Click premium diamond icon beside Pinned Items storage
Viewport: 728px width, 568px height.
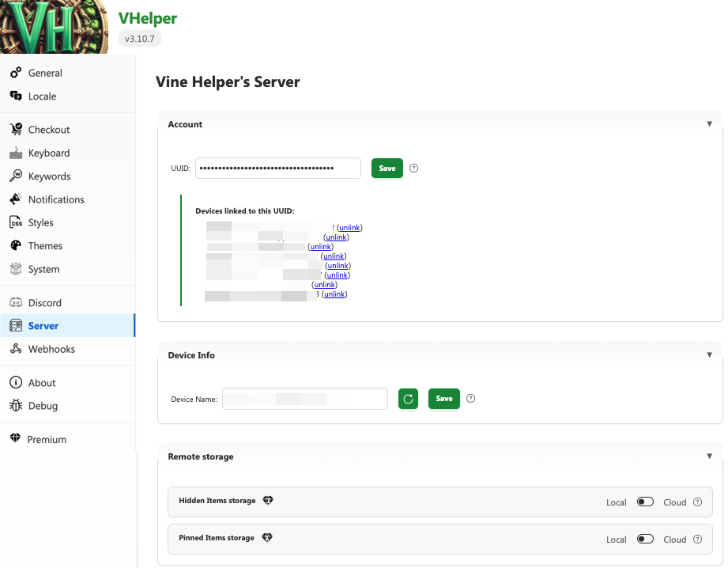pos(267,538)
